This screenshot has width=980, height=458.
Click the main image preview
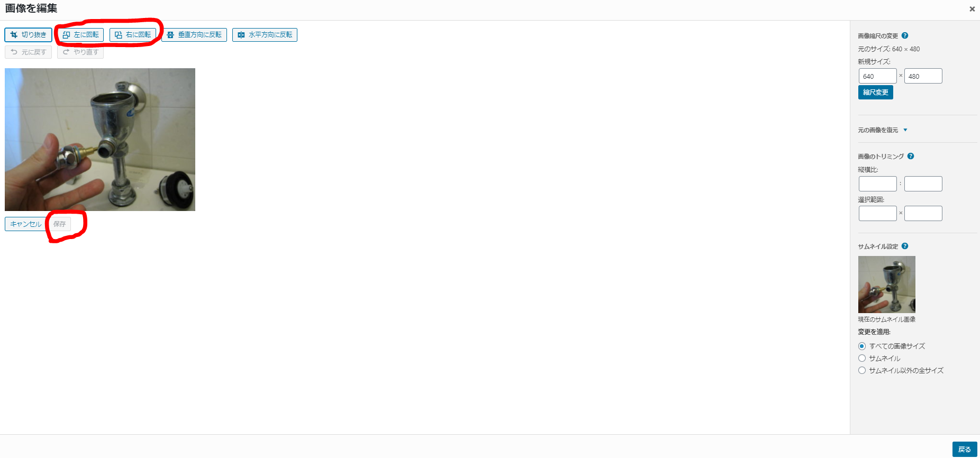[100, 140]
